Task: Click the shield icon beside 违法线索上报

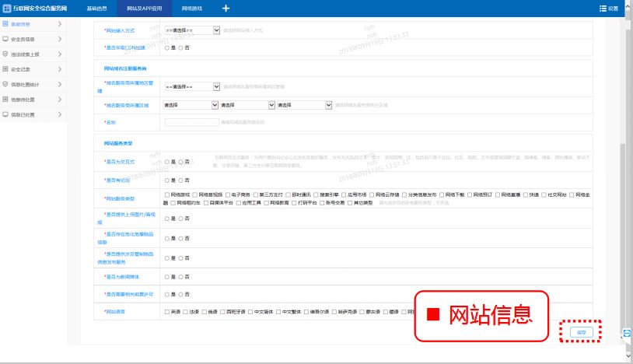Action: coord(5,54)
